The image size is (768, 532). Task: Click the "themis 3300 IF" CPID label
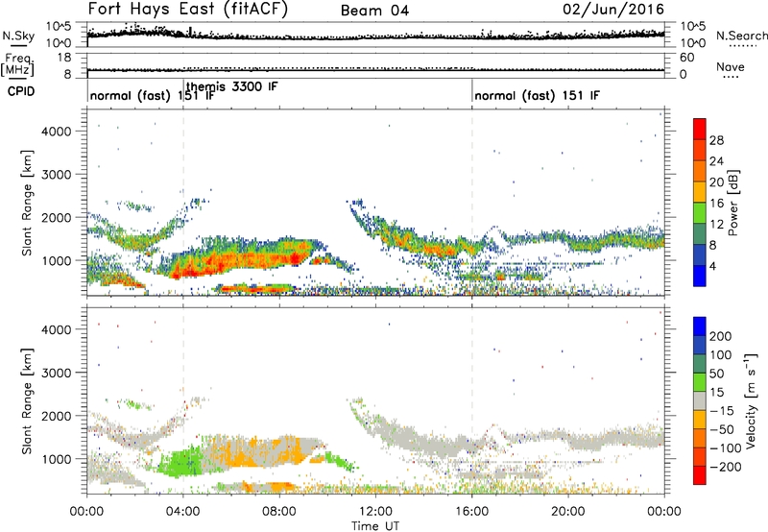pos(232,86)
